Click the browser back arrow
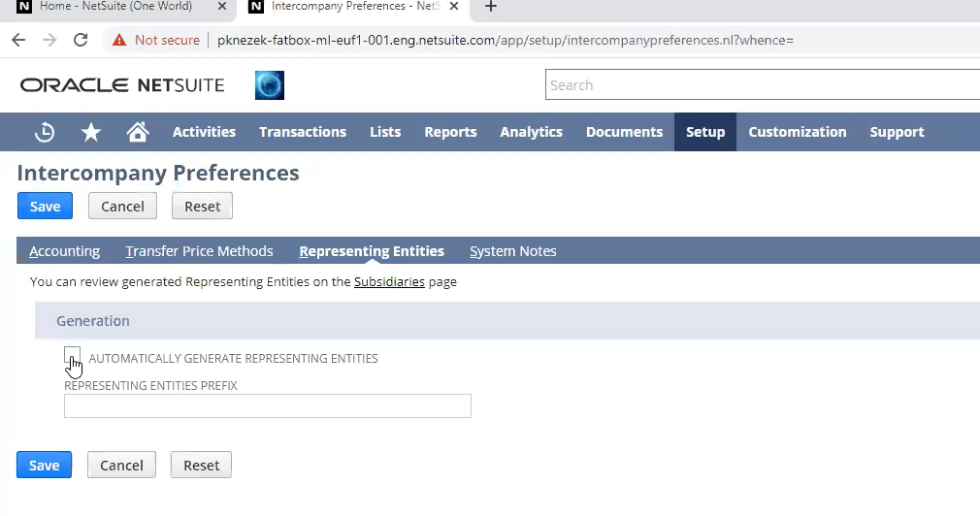This screenshot has width=980, height=516. click(x=18, y=40)
